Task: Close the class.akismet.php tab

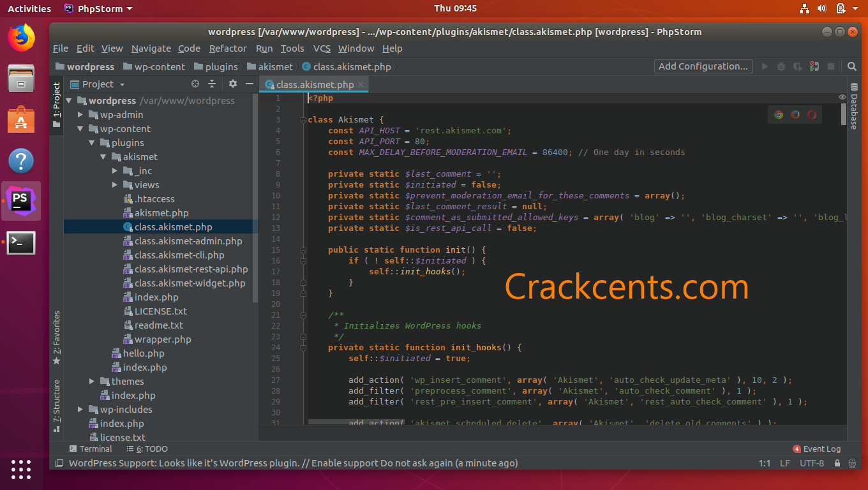Action: click(x=361, y=84)
